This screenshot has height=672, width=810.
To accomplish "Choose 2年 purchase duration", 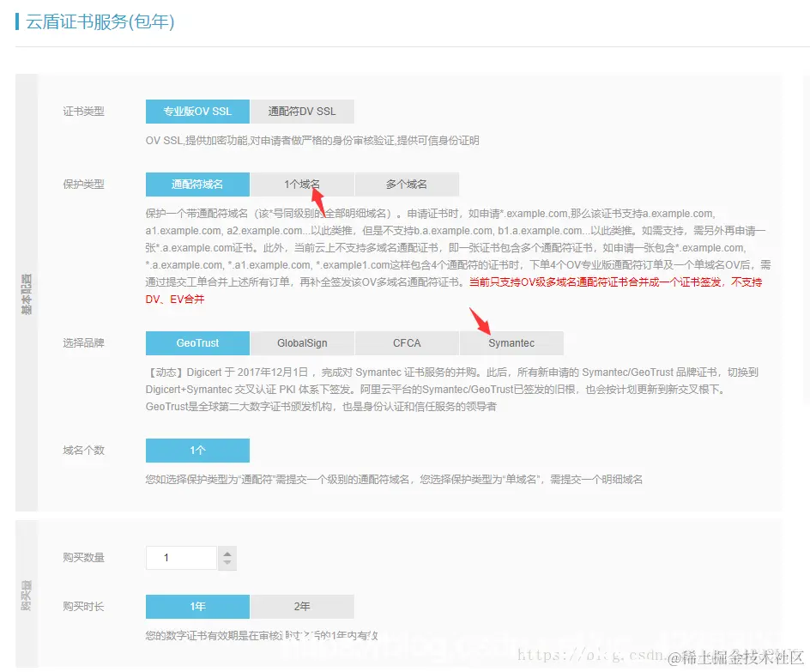I will [x=302, y=607].
